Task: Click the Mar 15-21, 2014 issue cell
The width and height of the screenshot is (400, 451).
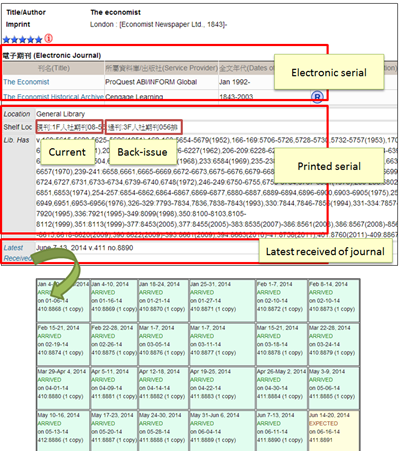Action: (282, 344)
